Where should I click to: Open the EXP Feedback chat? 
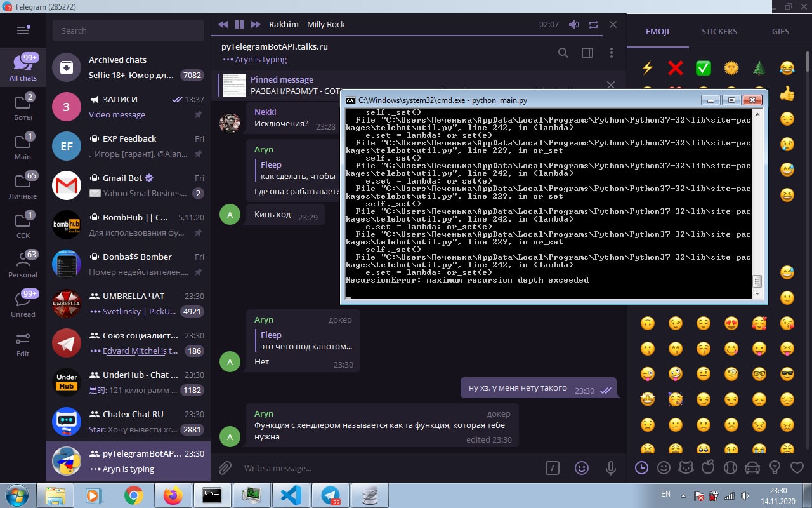pos(128,146)
